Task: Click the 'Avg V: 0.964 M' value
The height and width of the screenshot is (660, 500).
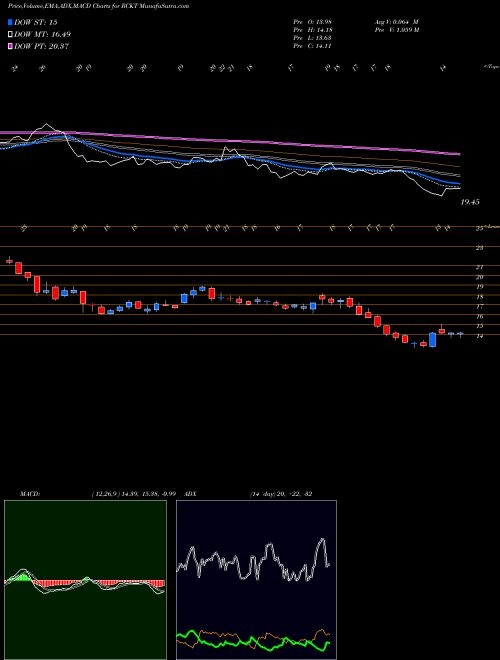Action: (396, 22)
